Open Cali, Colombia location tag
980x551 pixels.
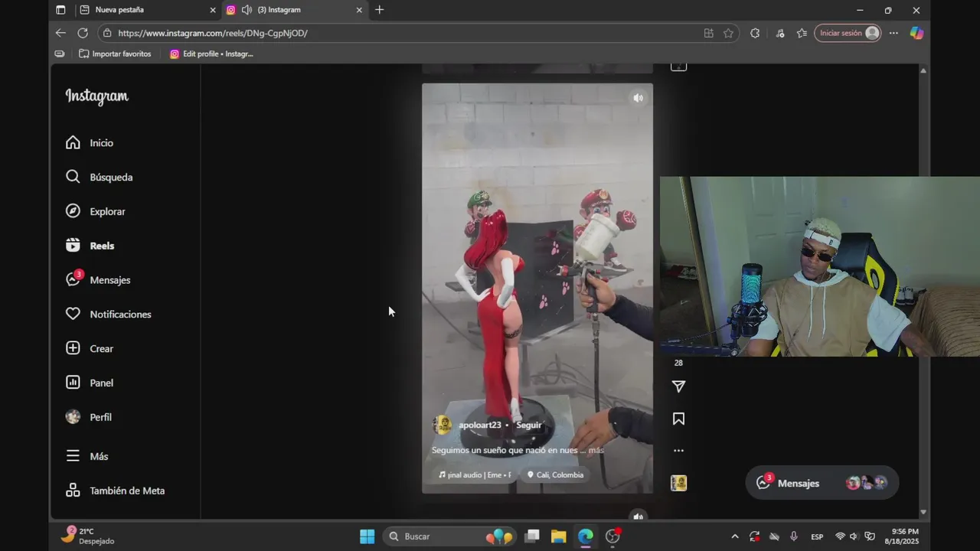coord(555,474)
